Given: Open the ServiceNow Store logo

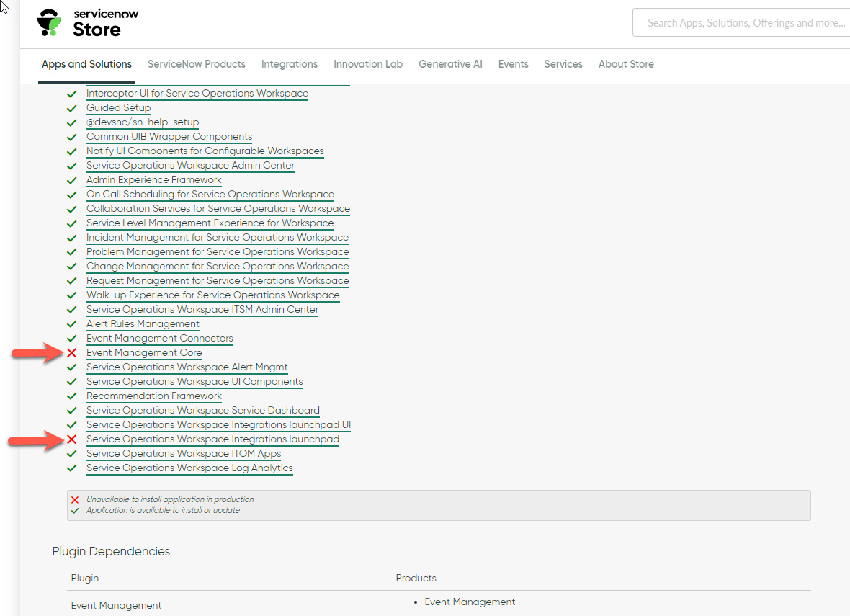Looking at the screenshot, I should coord(88,23).
